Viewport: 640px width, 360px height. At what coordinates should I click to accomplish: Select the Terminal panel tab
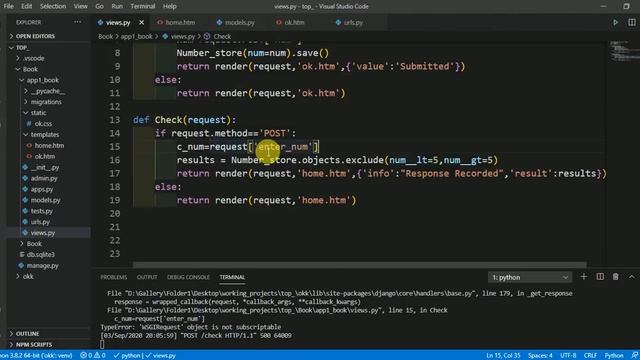[232, 277]
